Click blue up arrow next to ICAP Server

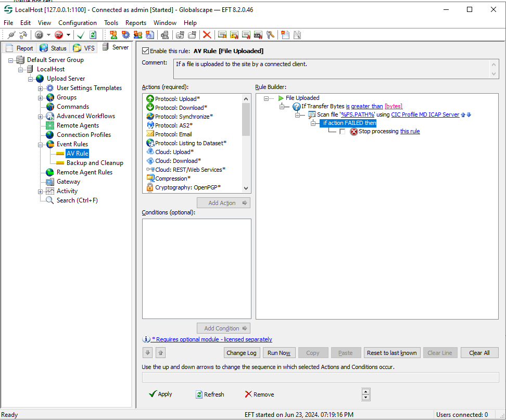[463, 114]
